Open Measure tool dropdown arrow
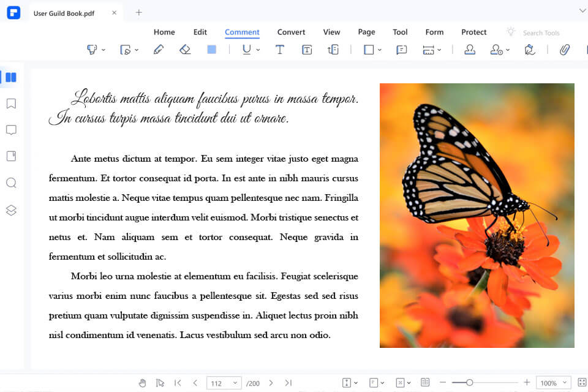 tap(439, 50)
